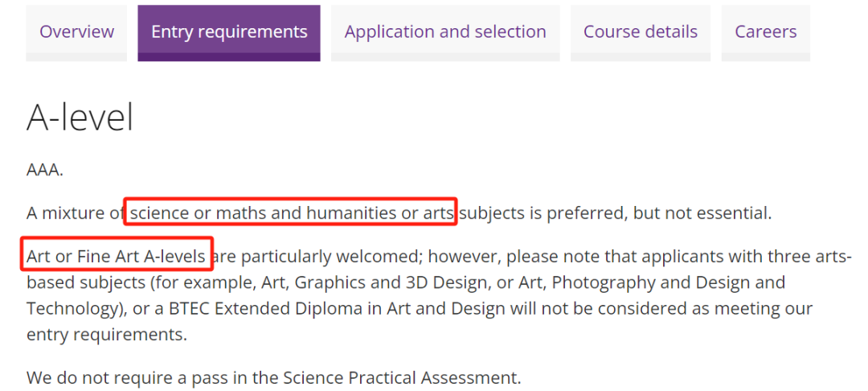The width and height of the screenshot is (868, 391).
Task: Open the Overview tab
Action: (x=76, y=32)
